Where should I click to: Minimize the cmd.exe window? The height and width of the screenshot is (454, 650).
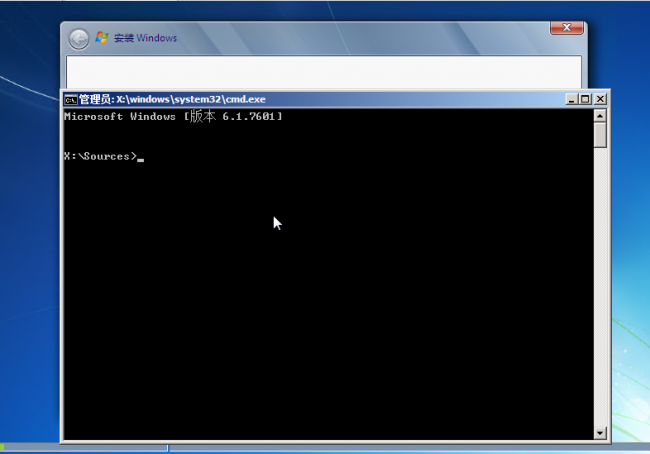(x=572, y=99)
